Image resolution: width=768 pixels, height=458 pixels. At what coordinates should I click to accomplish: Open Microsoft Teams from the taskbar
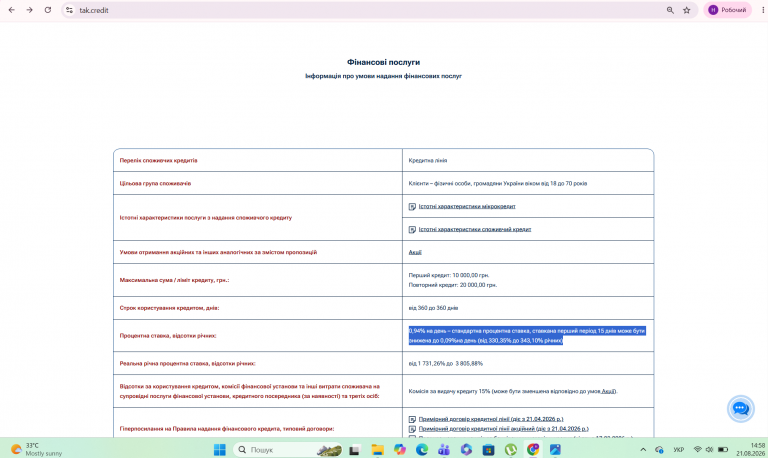(x=444, y=449)
